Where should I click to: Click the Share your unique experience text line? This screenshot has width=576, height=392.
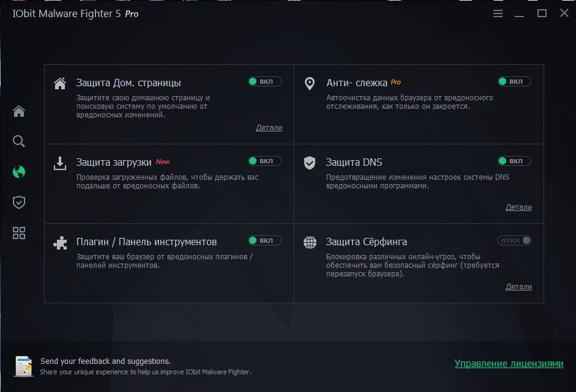click(x=146, y=372)
